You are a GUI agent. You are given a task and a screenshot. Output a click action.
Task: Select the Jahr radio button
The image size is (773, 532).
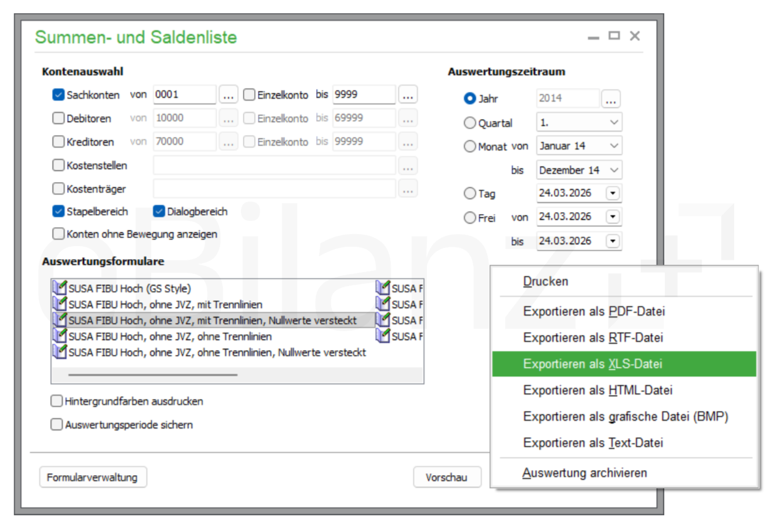[x=469, y=99]
